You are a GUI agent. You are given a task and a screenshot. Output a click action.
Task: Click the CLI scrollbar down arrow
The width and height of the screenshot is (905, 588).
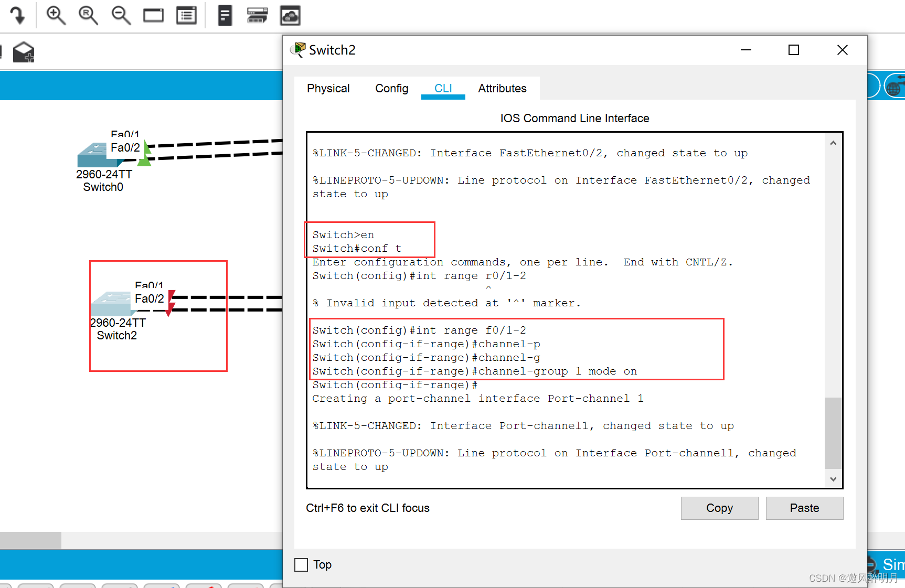pyautogui.click(x=833, y=478)
